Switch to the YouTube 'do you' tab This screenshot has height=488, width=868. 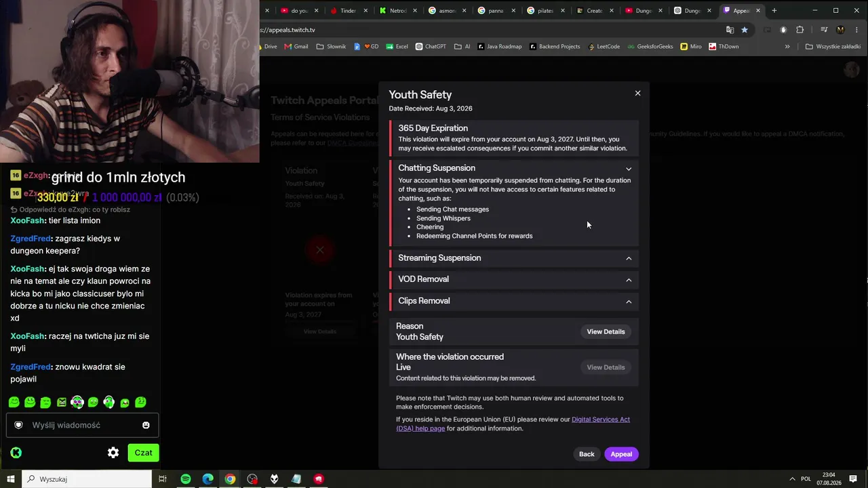tap(298, 11)
